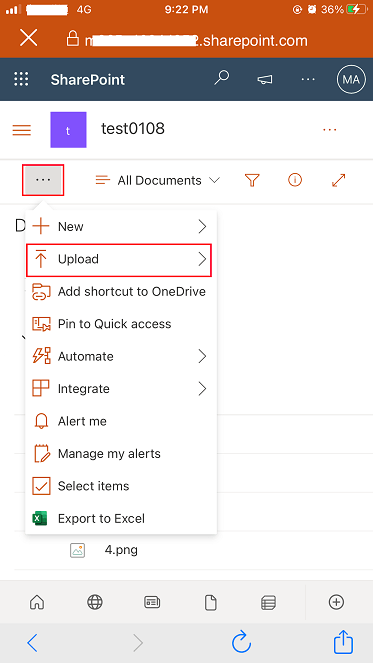Expand the Integrate submenu

pyautogui.click(x=121, y=389)
